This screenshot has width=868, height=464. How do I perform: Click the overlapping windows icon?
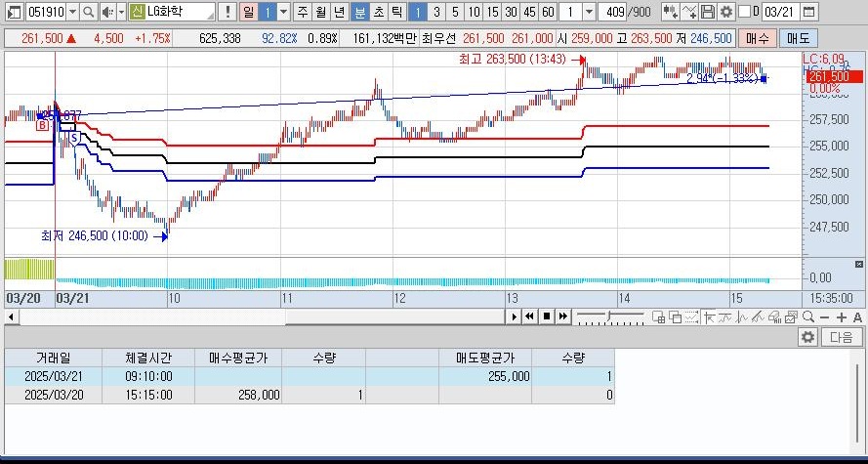(x=676, y=316)
